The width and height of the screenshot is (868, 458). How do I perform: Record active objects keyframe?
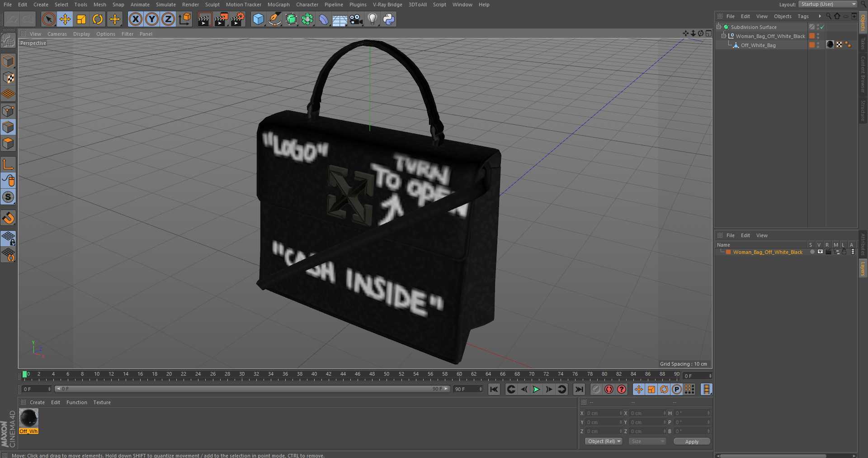pyautogui.click(x=596, y=389)
